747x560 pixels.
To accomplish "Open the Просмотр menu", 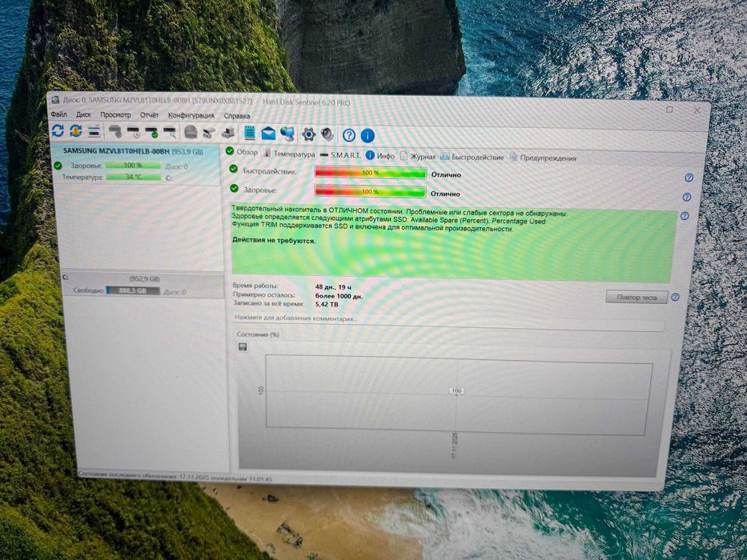I will click(x=115, y=114).
